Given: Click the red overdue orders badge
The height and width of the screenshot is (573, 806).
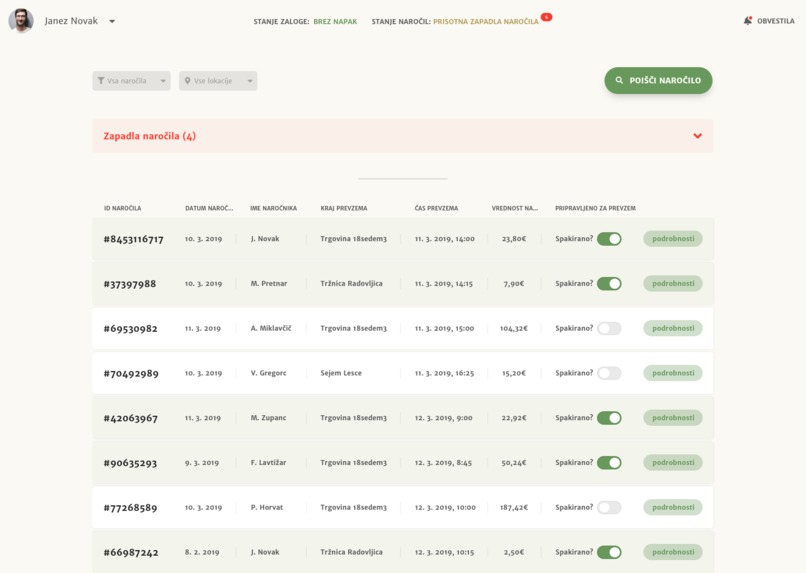Looking at the screenshot, I should [x=546, y=17].
